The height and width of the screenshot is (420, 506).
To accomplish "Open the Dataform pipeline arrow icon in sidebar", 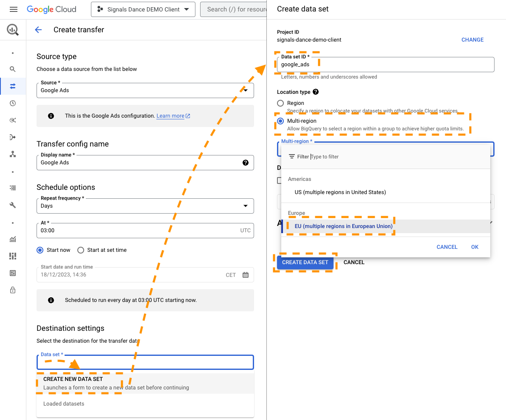I will 13,137.
